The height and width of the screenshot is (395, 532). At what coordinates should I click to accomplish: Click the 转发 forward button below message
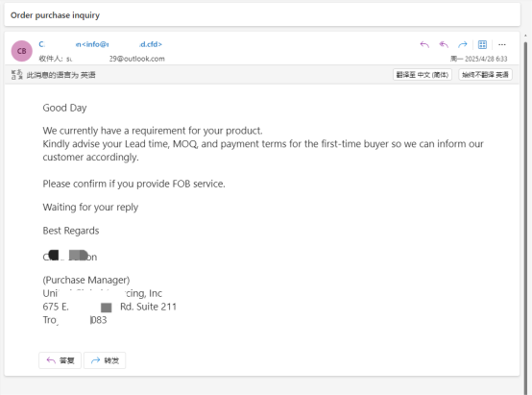(x=105, y=360)
